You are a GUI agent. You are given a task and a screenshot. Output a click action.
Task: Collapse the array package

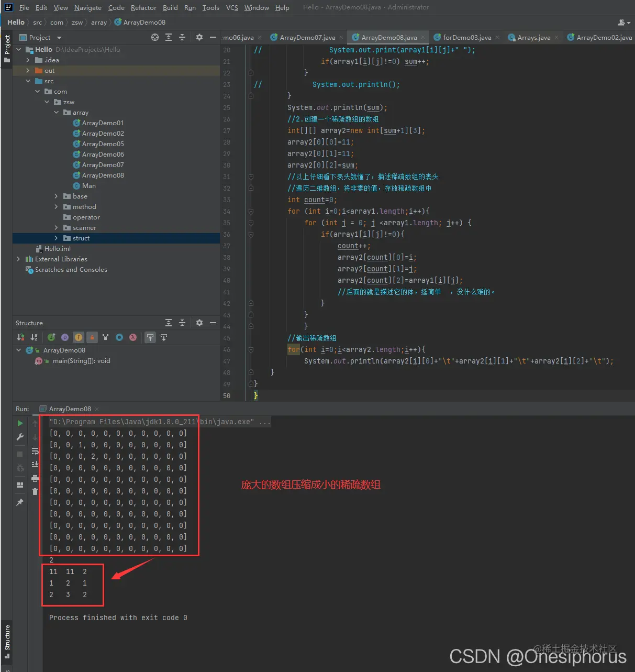point(57,113)
